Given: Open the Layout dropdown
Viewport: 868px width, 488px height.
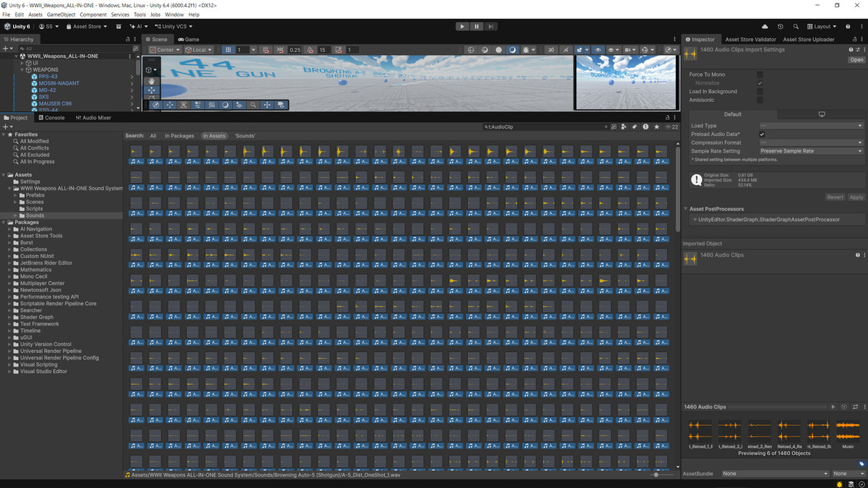Looking at the screenshot, I should click(x=822, y=27).
